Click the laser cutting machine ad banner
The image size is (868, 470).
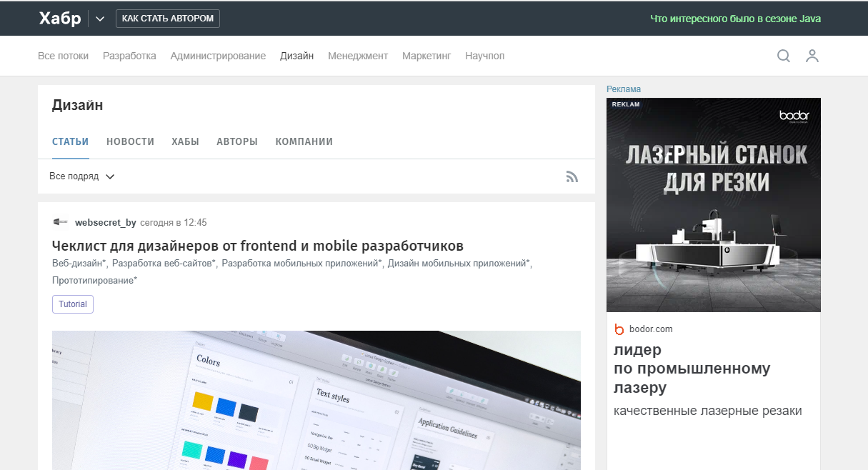[714, 205]
